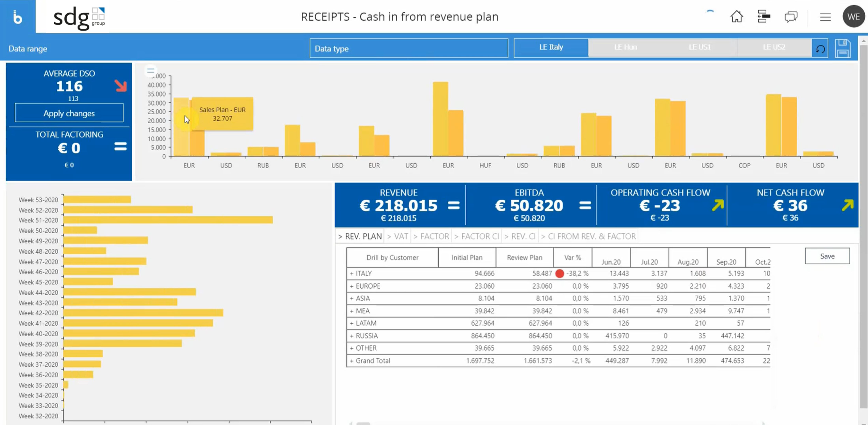
Task: Switch to the VAT tab
Action: point(398,236)
